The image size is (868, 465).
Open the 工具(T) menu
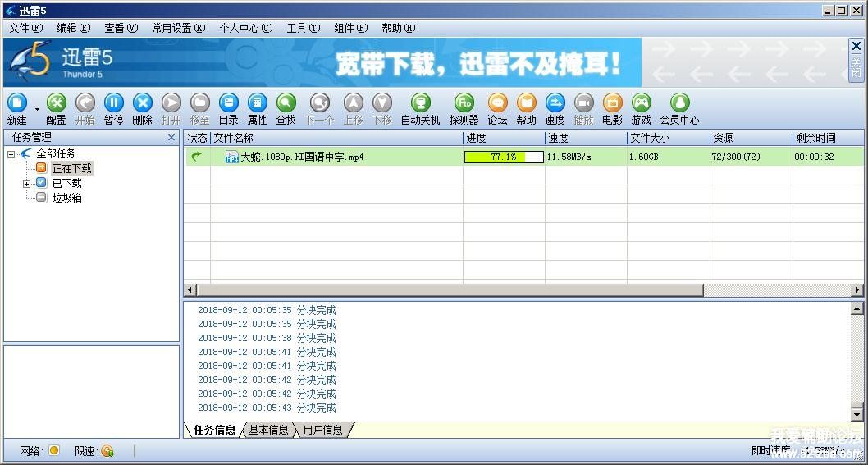(304, 28)
